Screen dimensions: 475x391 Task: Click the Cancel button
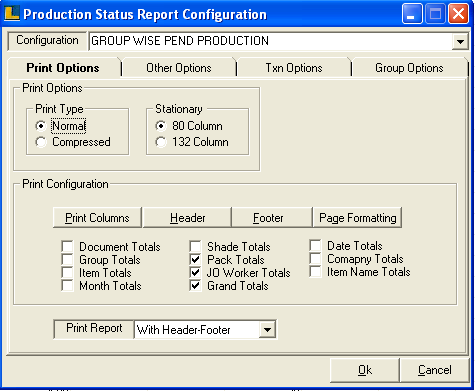[434, 370]
